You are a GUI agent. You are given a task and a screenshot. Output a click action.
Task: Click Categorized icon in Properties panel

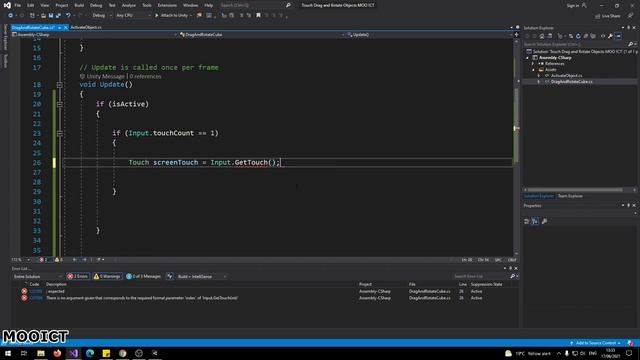coord(527,221)
